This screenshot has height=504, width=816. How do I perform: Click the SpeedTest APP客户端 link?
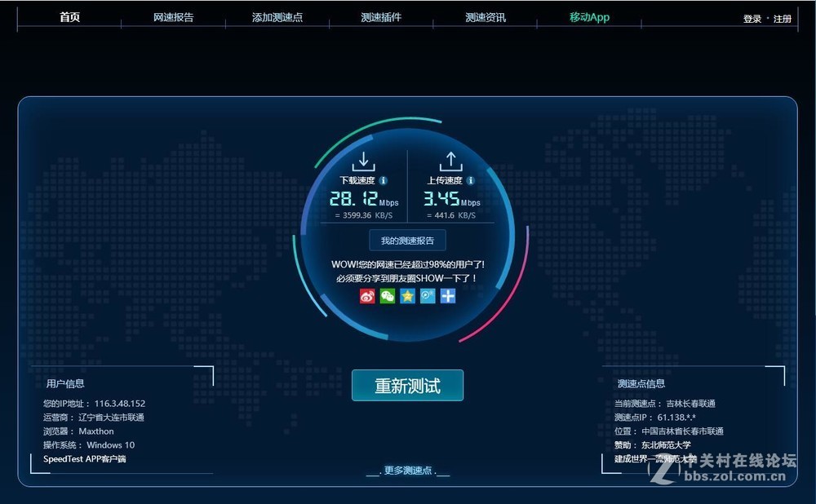[84, 459]
